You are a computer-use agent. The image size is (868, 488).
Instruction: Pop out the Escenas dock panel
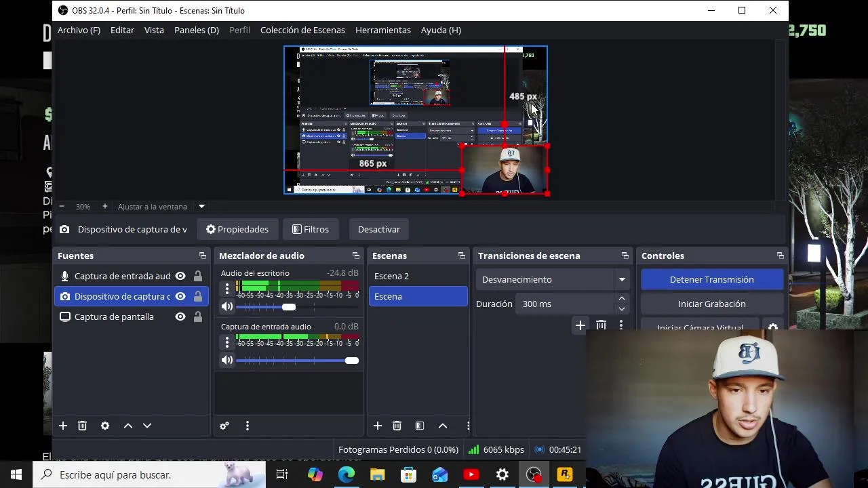point(462,256)
